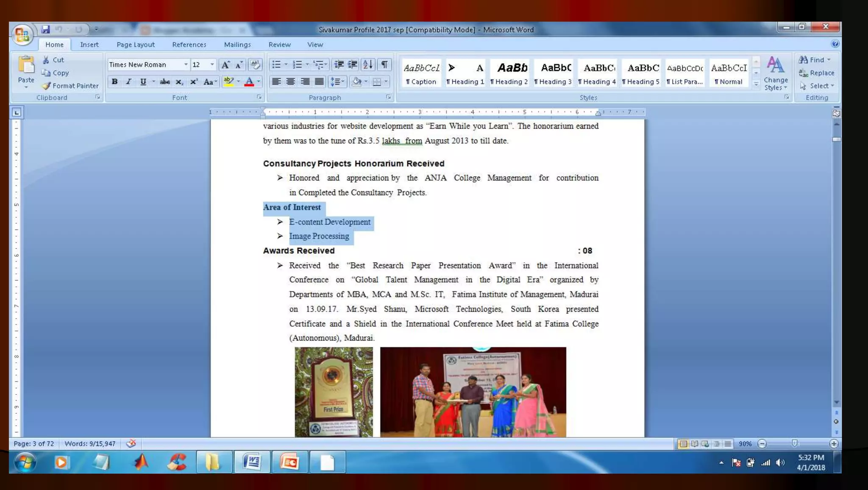Click the Microsoft Office orb button

pos(22,34)
